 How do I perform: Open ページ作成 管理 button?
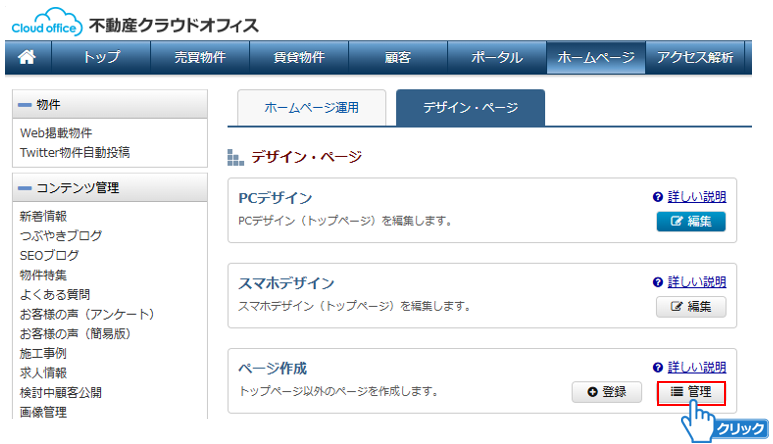pyautogui.click(x=690, y=392)
